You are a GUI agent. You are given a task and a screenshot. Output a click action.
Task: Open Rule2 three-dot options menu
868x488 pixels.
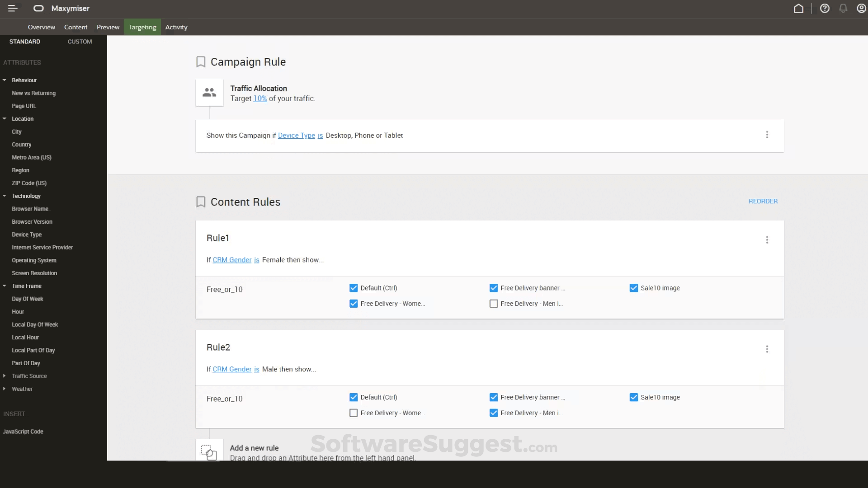coord(767,349)
